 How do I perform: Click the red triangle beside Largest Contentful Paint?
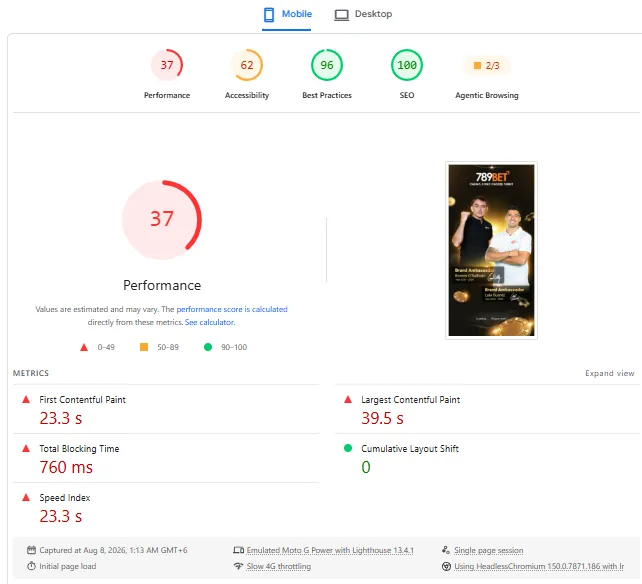pos(348,399)
